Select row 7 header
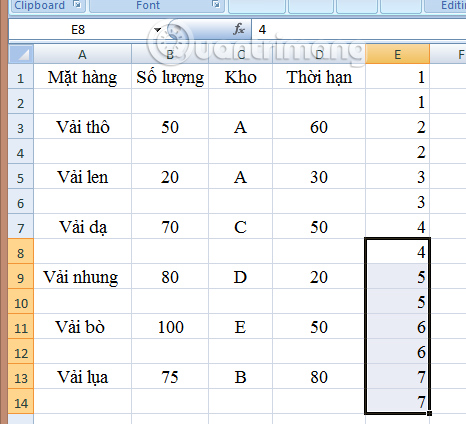The height and width of the screenshot is (424, 466). pyautogui.click(x=21, y=226)
